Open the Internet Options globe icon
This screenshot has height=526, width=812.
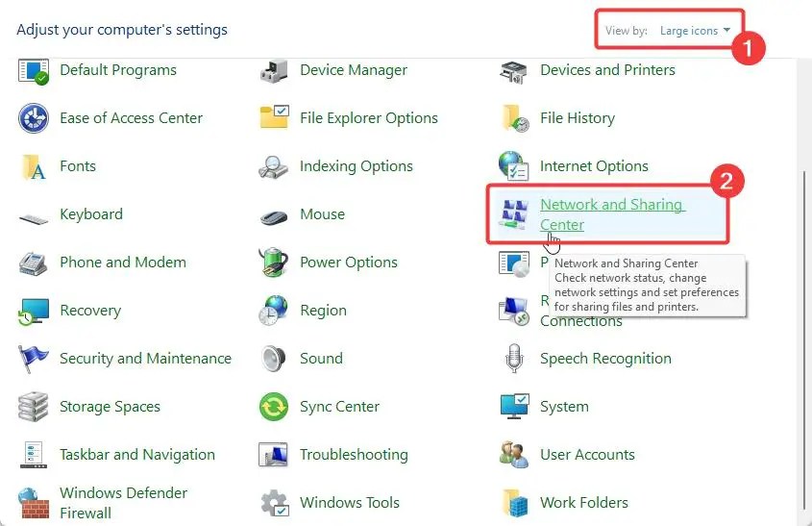point(514,165)
